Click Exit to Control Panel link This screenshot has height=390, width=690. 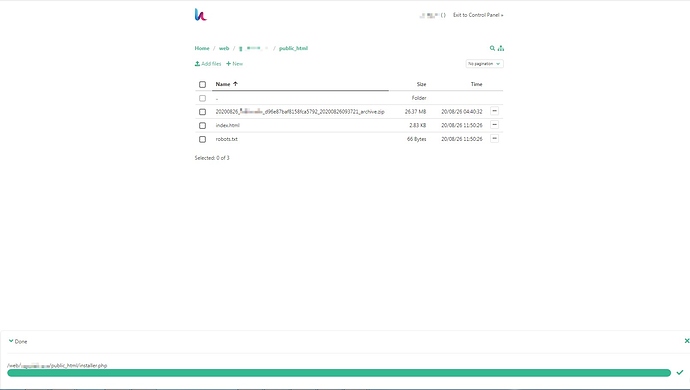point(478,15)
